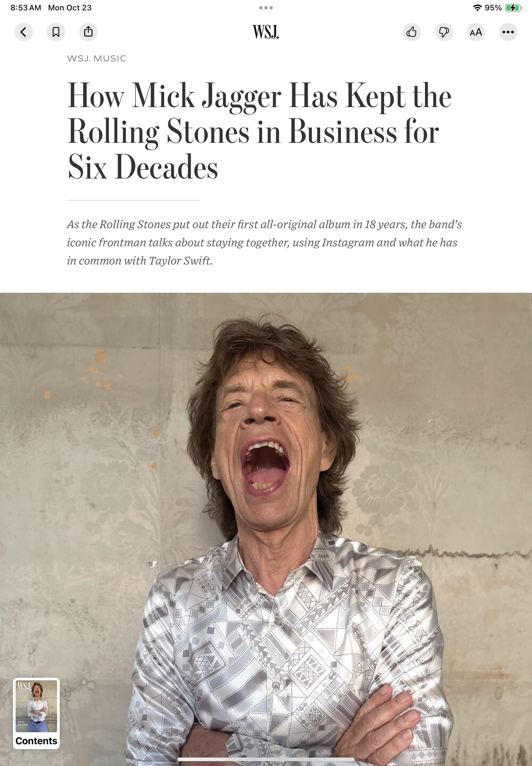
Task: Tap the 8:53 AM clock in status bar
Action: (26, 8)
